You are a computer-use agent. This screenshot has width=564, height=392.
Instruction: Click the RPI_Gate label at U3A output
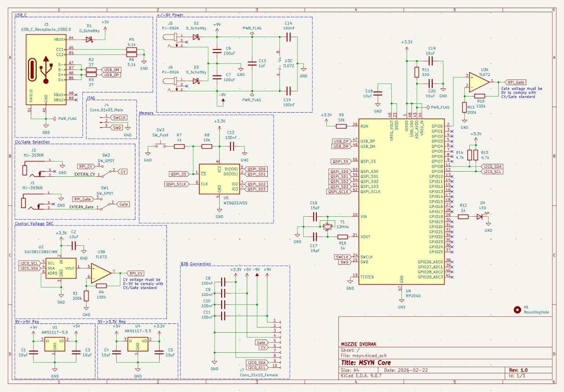516,83
